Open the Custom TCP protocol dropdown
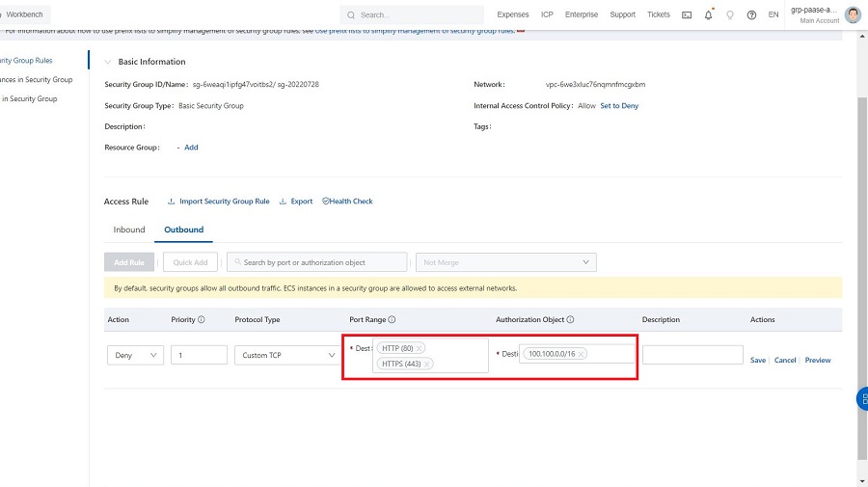Screen dimensions: 868x487 click(285, 355)
